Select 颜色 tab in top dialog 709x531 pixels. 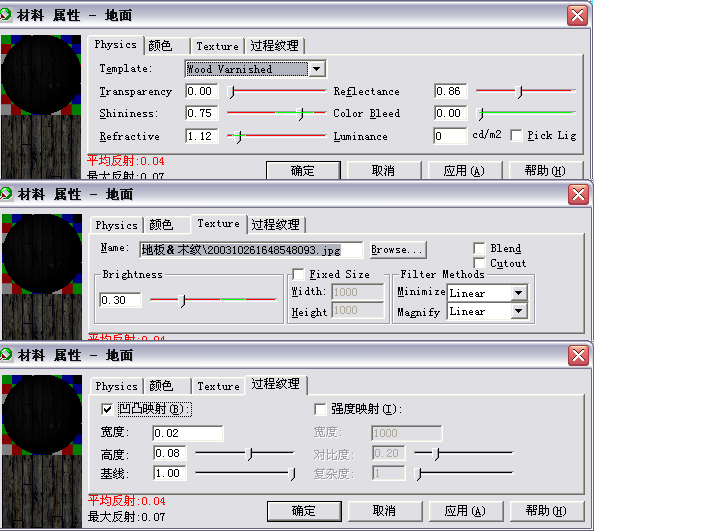(x=166, y=46)
